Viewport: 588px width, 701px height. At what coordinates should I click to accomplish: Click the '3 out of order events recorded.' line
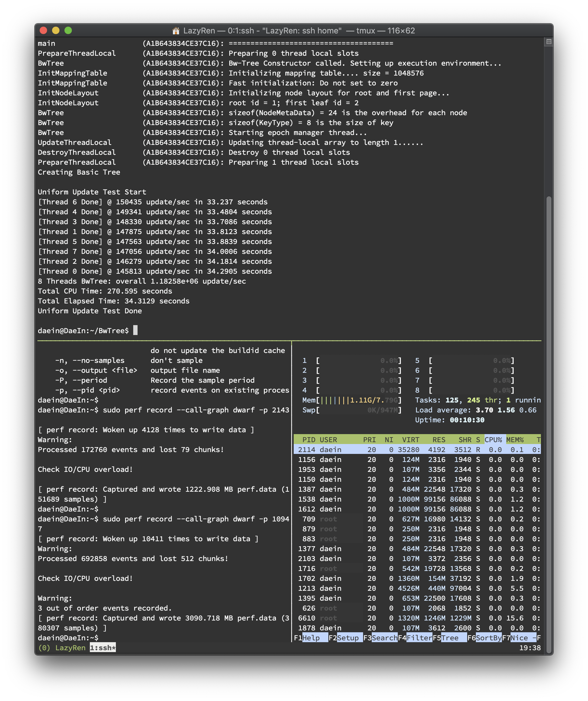105,608
